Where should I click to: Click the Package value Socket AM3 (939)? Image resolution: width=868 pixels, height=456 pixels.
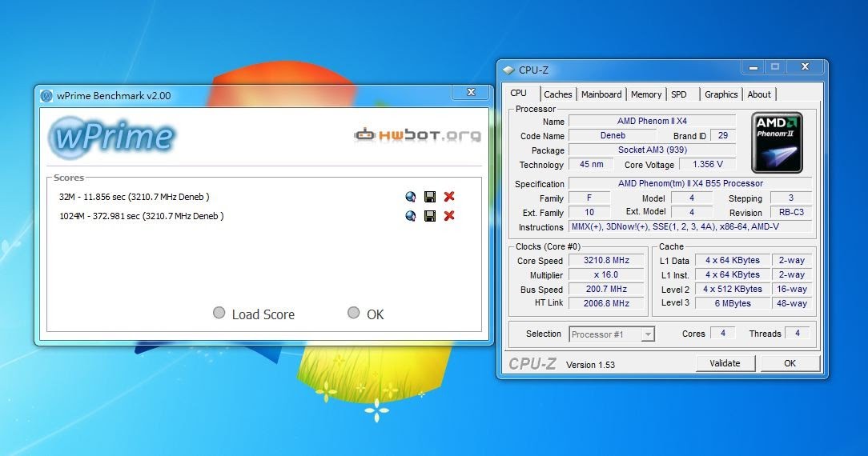(652, 150)
